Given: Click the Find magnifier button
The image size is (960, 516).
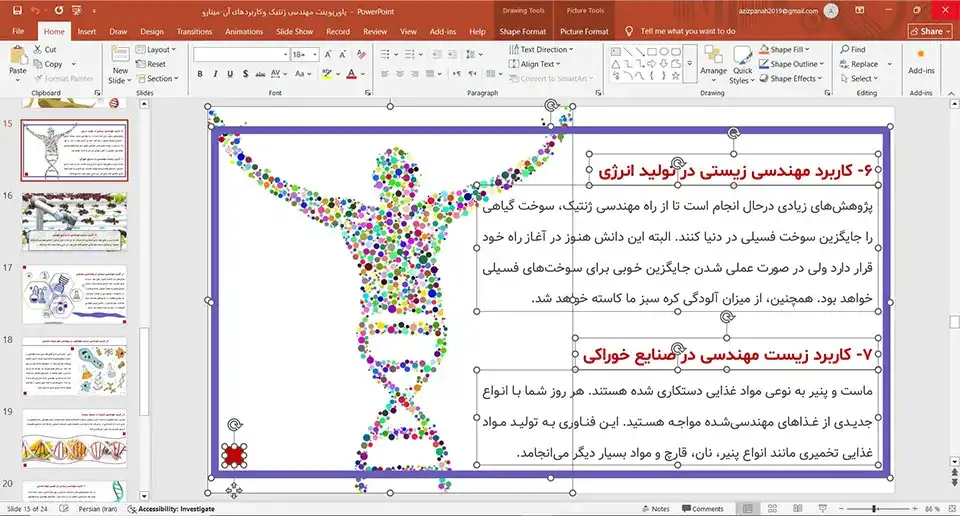Looking at the screenshot, I should pyautogui.click(x=853, y=50).
